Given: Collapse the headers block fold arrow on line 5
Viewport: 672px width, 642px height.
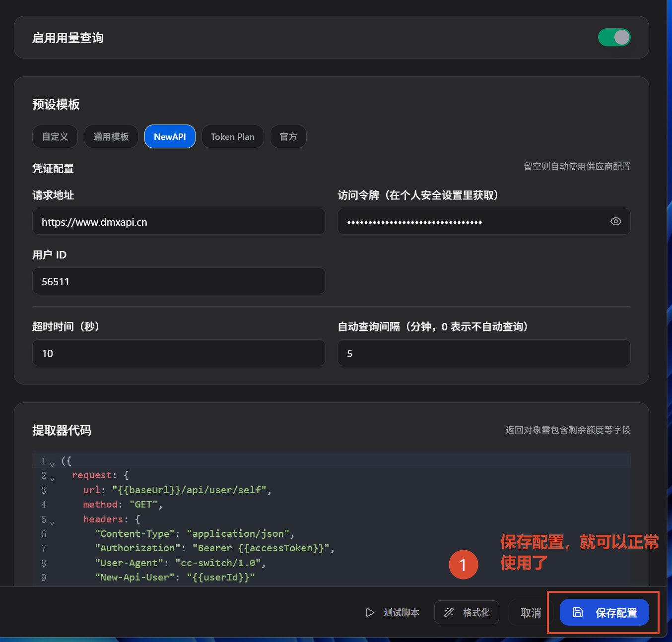Looking at the screenshot, I should (52, 523).
